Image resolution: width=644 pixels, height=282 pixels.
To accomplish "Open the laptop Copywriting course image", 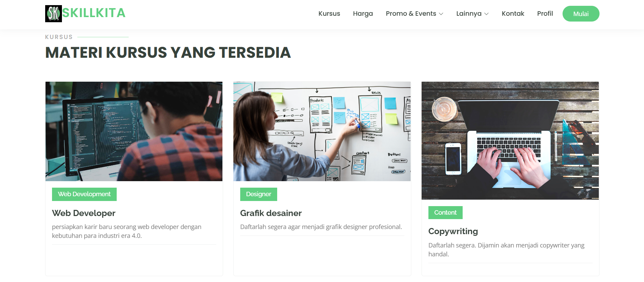I will (510, 140).
